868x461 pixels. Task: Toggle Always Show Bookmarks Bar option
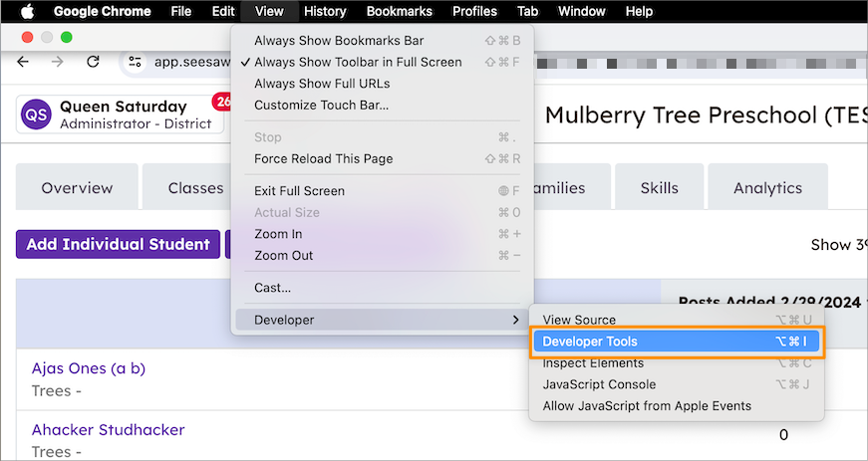point(339,41)
